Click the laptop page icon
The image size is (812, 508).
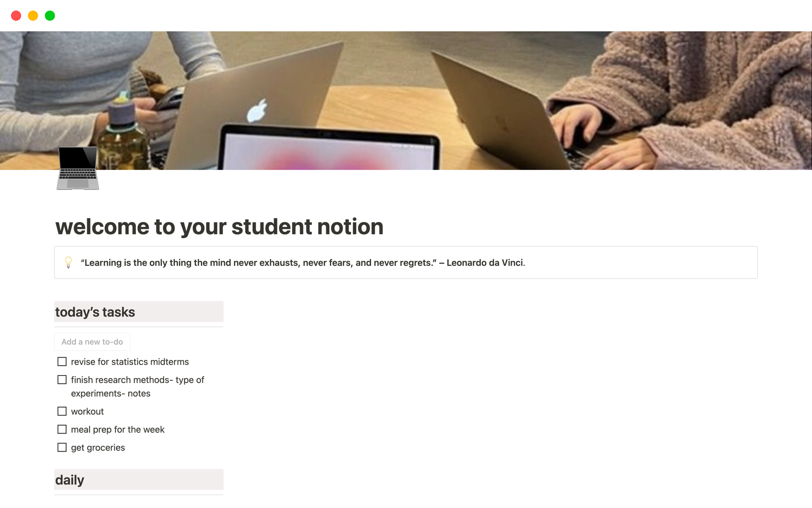pos(78,168)
